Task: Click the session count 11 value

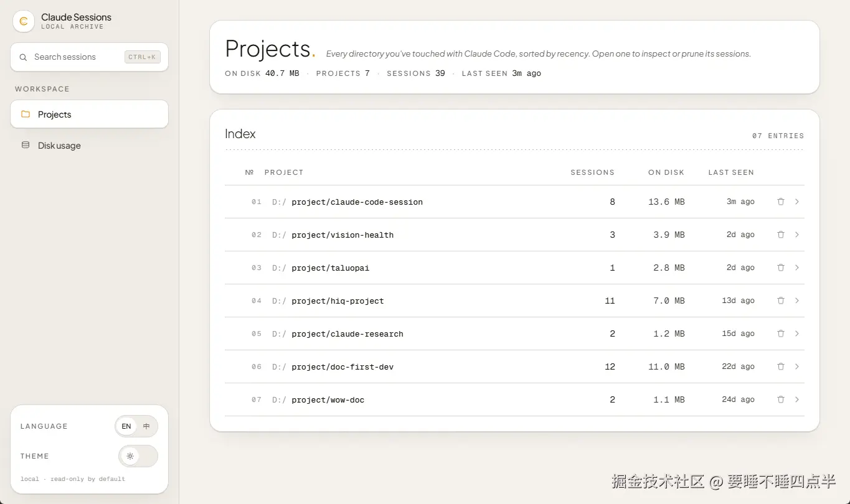Action: [610, 301]
